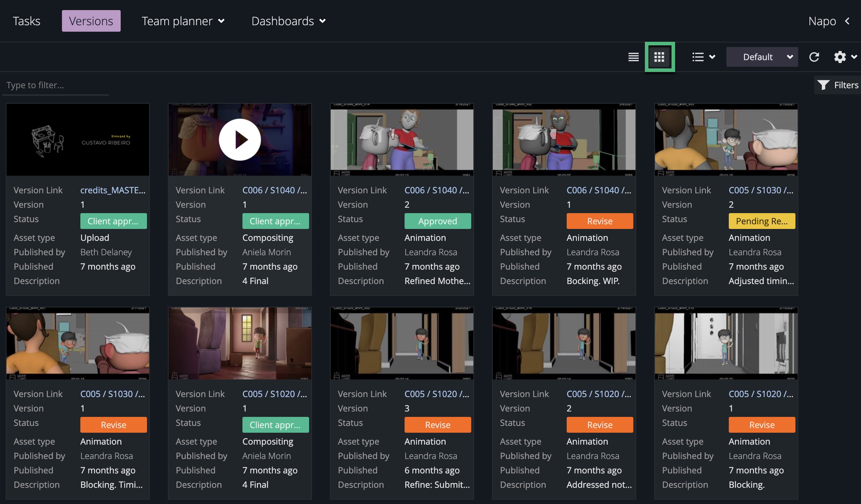Collapse the Napo project chevron
Screen dimensions: 861x504
click(x=847, y=21)
